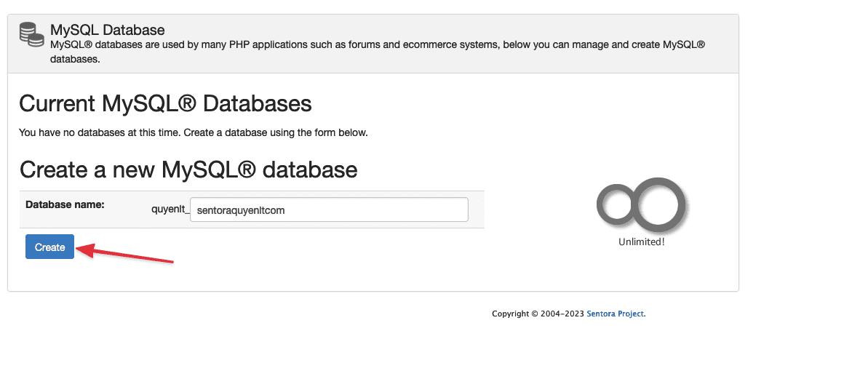Click the Unlimited! quota label
Viewport: 868px width, 387px height.
click(x=641, y=242)
